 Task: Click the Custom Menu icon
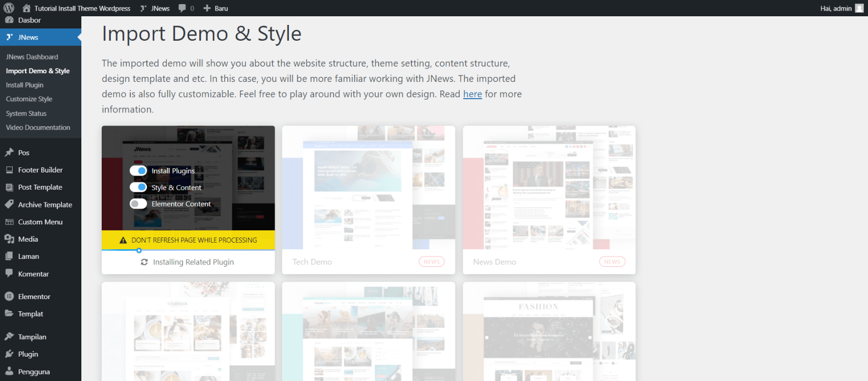[9, 222]
